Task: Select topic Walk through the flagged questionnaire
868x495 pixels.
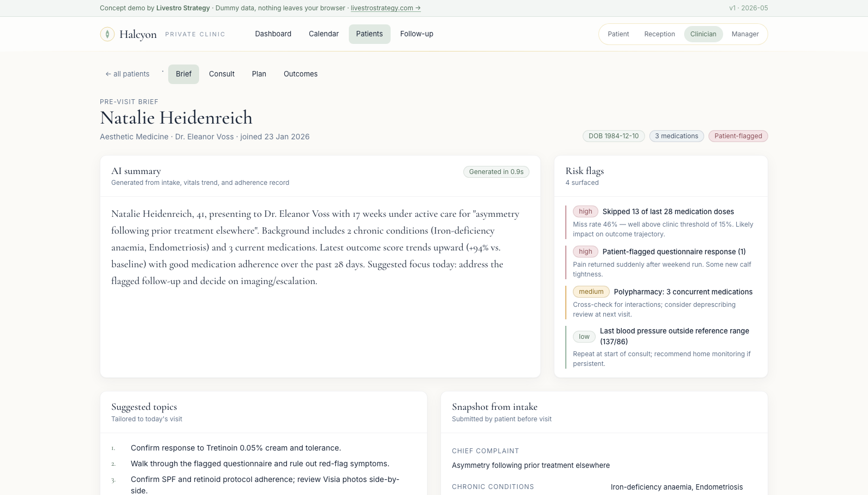Action: [260, 464]
